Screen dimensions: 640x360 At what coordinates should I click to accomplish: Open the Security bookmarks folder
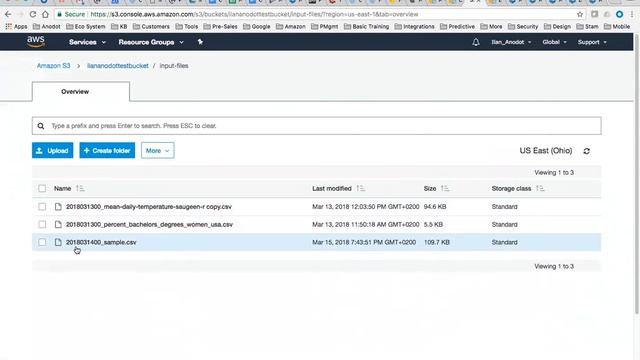coord(523,27)
